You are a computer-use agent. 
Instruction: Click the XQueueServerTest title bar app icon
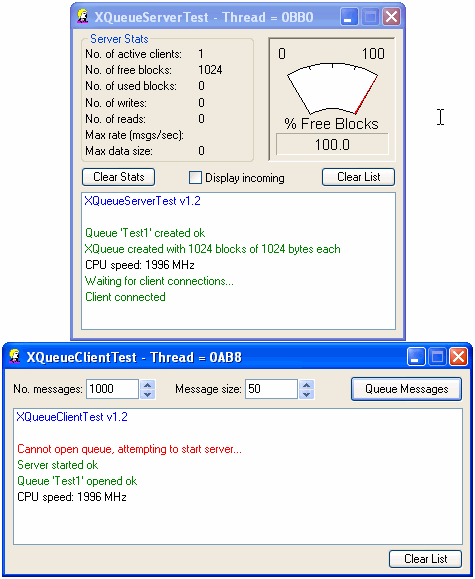tap(83, 17)
